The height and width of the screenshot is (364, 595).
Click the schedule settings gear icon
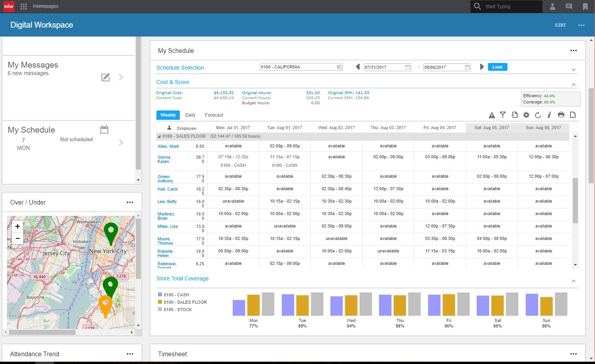point(526,115)
